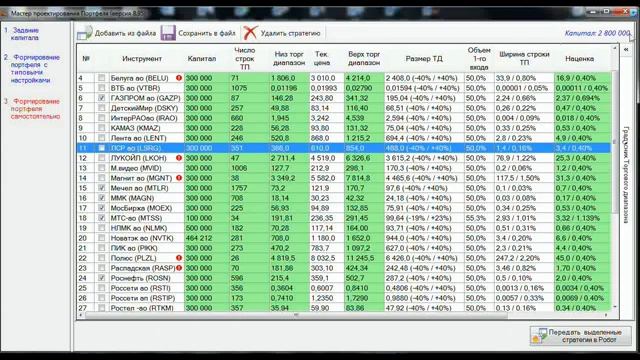Image resolution: width=640 pixels, height=360 pixels.
Task: Sort by 'Инструмент' column header
Action: 142,59
